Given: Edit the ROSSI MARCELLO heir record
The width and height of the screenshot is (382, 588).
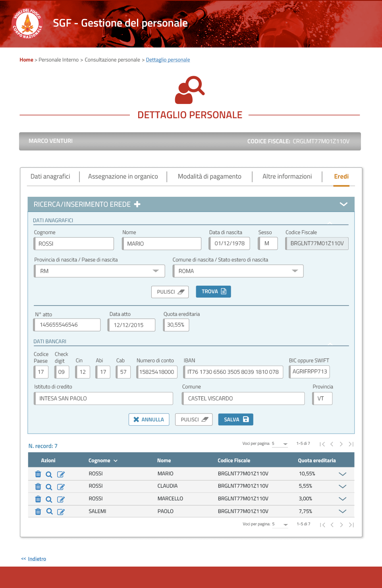Looking at the screenshot, I should 61,499.
